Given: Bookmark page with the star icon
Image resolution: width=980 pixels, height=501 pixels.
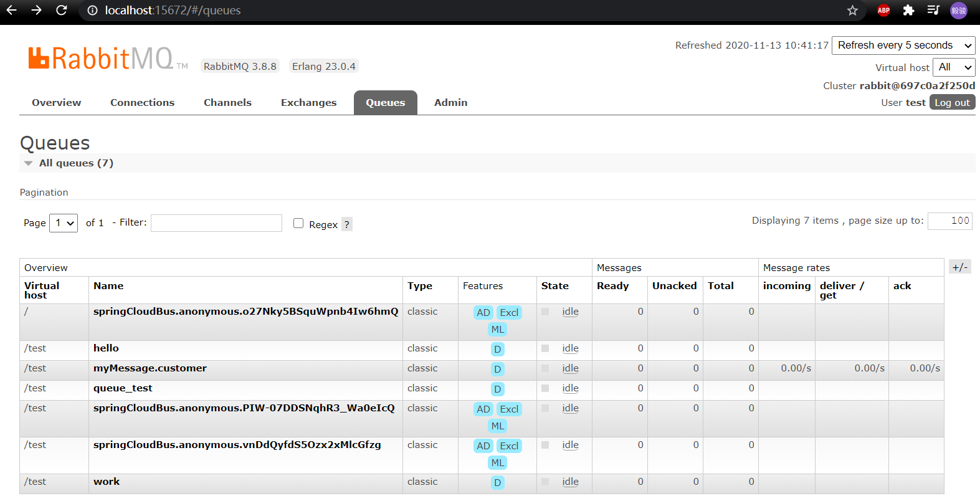Looking at the screenshot, I should tap(852, 10).
